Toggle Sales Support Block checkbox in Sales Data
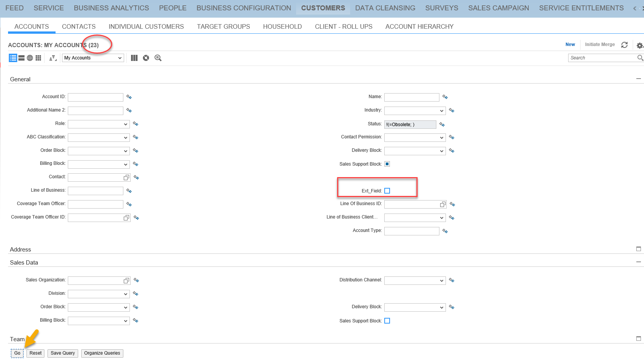 387,321
